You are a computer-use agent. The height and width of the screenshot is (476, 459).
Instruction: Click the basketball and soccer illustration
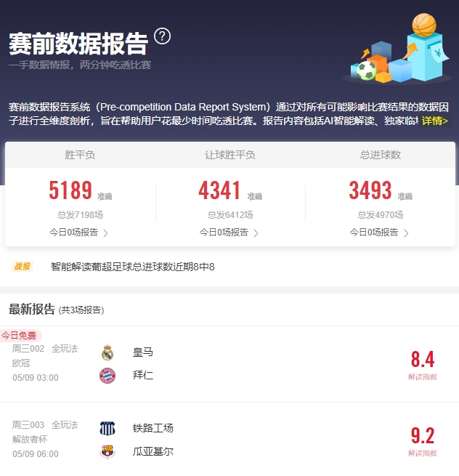click(x=398, y=48)
